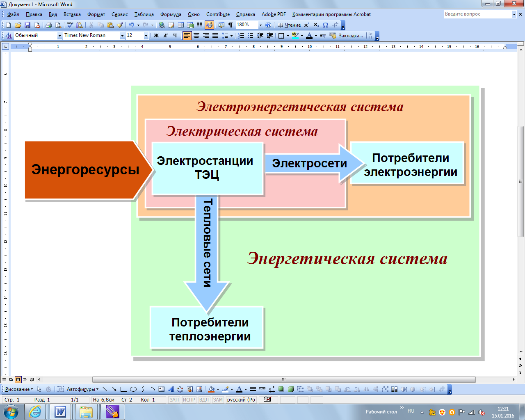
Task: Insert a symbol with the Omega icon
Action: click(x=326, y=25)
